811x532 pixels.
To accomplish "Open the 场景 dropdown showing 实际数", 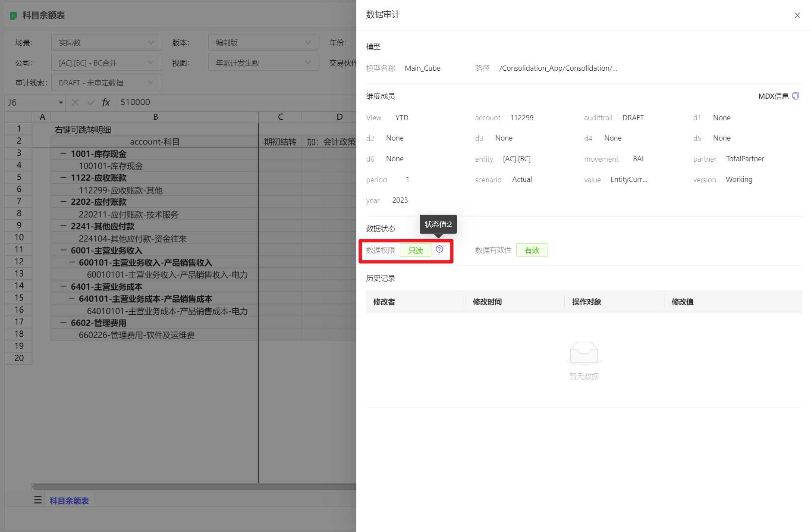I will [x=106, y=43].
